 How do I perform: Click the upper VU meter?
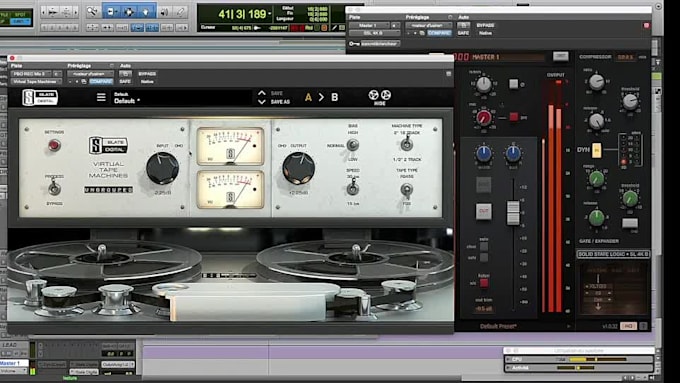click(x=230, y=146)
